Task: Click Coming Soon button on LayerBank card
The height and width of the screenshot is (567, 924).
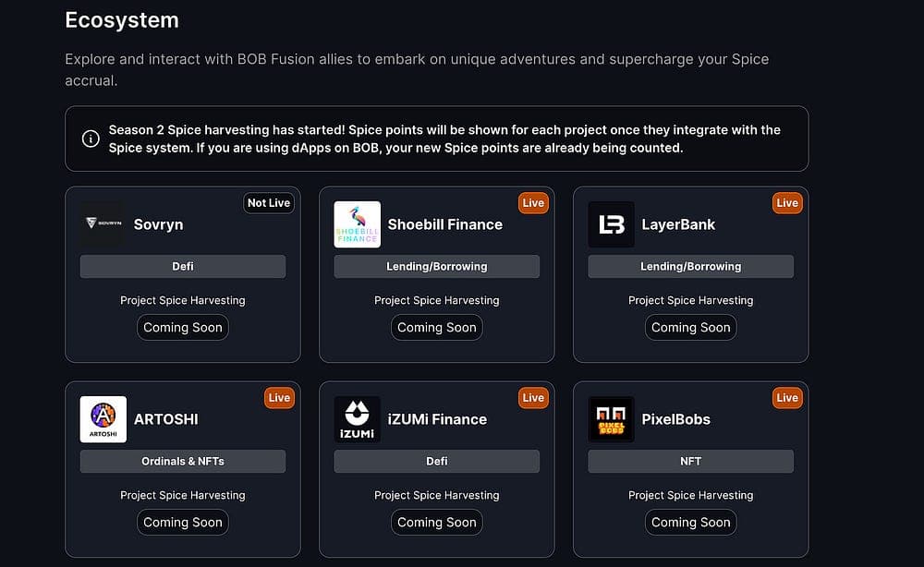Action: 690,328
